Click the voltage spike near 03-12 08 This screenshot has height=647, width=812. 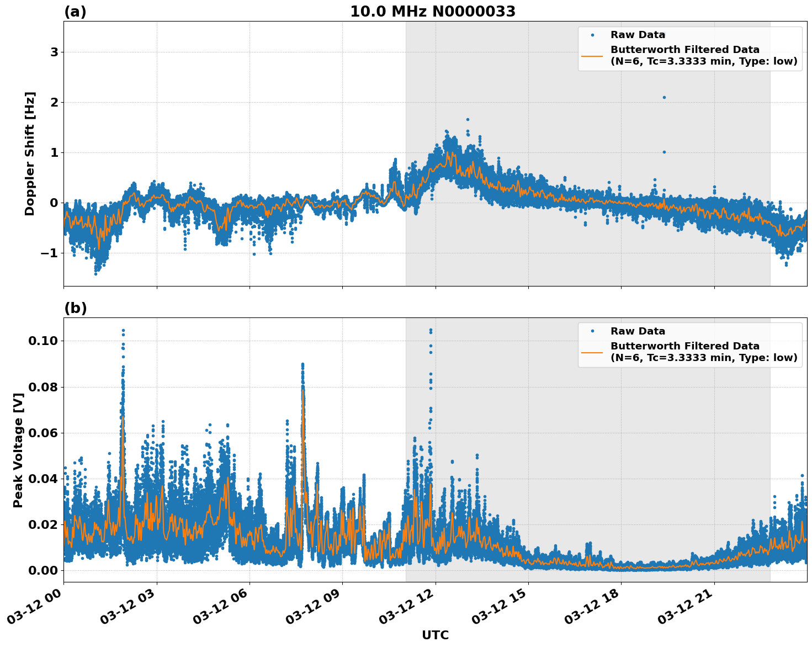click(302, 364)
